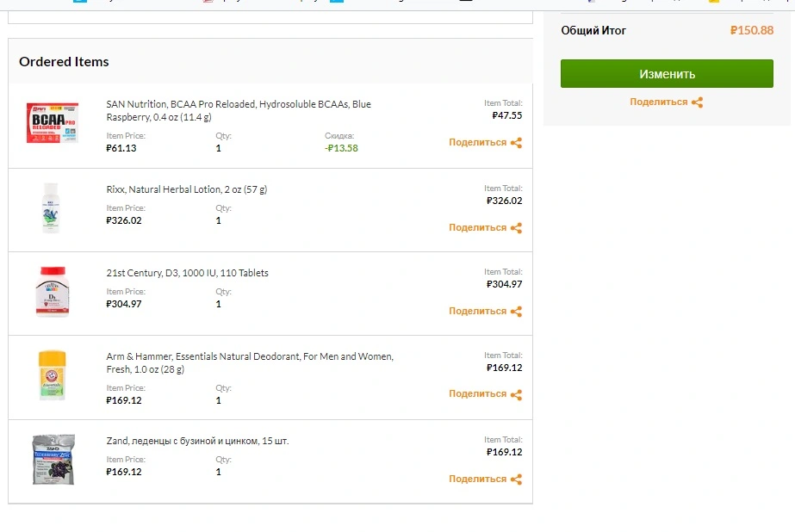Click share icon for Zand lozenges item

(516, 479)
